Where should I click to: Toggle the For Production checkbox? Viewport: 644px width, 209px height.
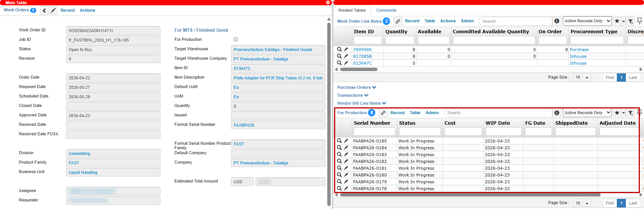[236, 39]
